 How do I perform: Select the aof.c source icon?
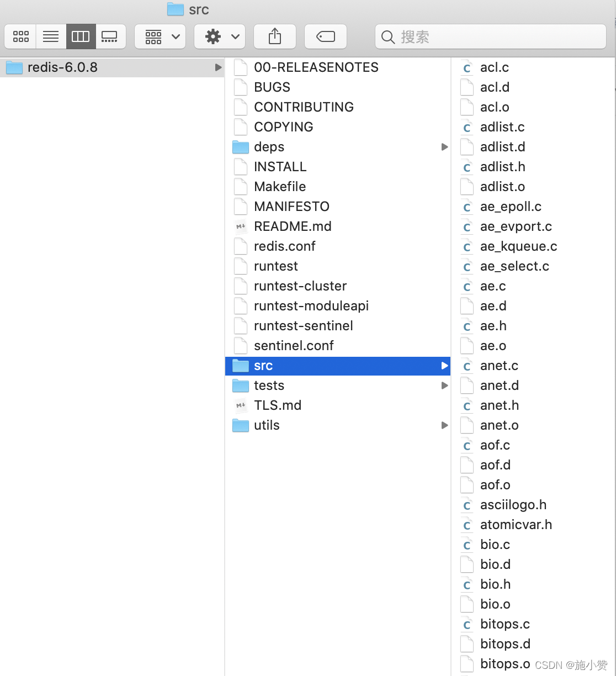pyautogui.click(x=467, y=445)
